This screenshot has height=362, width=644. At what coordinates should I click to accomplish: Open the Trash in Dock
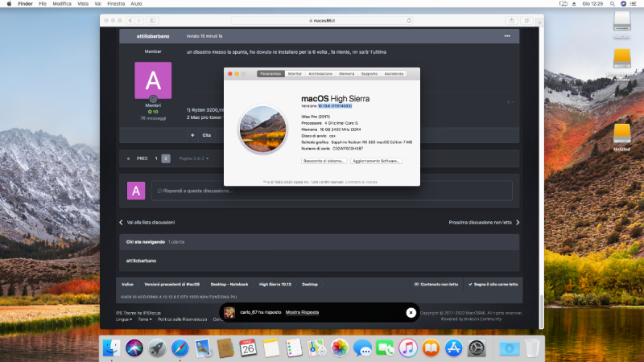pos(532,348)
